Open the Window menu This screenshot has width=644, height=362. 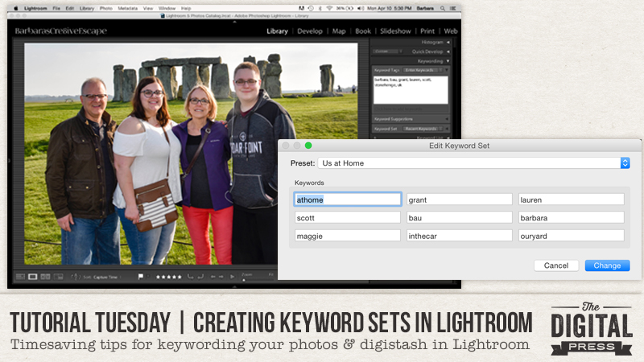[167, 8]
